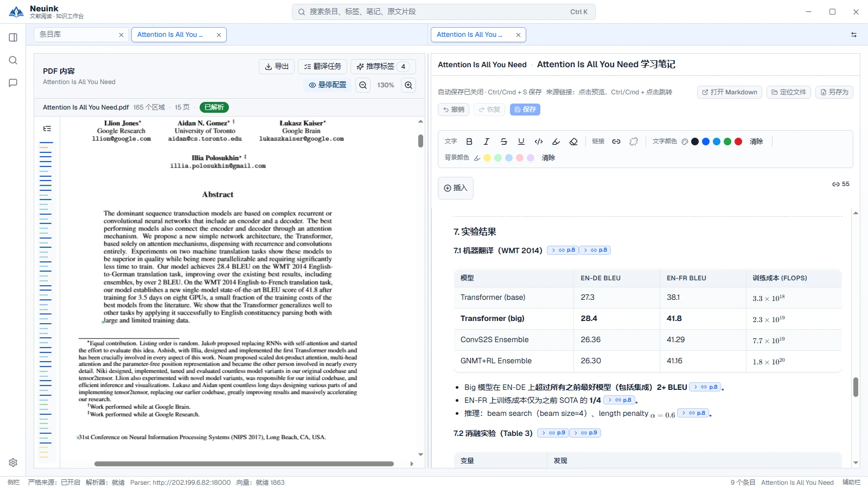Viewport: 868px width, 488px height.
Task: Open the 插入 insert menu
Action: (456, 188)
